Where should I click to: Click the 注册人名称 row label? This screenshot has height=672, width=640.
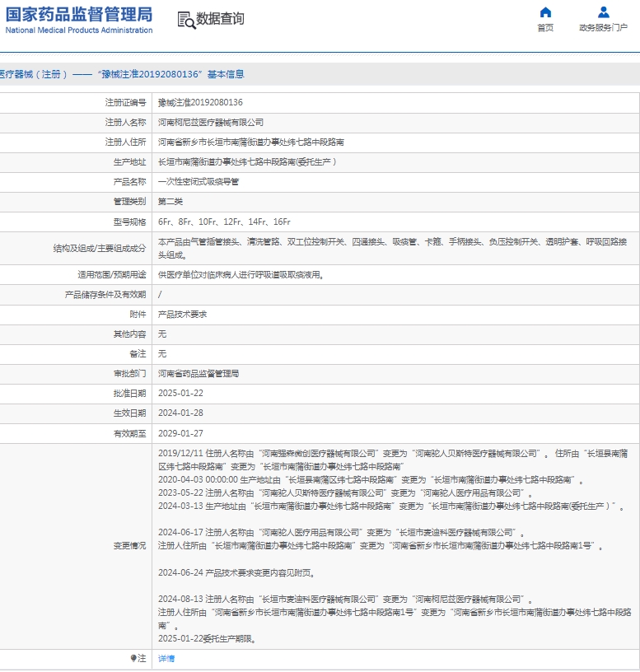pyautogui.click(x=125, y=122)
